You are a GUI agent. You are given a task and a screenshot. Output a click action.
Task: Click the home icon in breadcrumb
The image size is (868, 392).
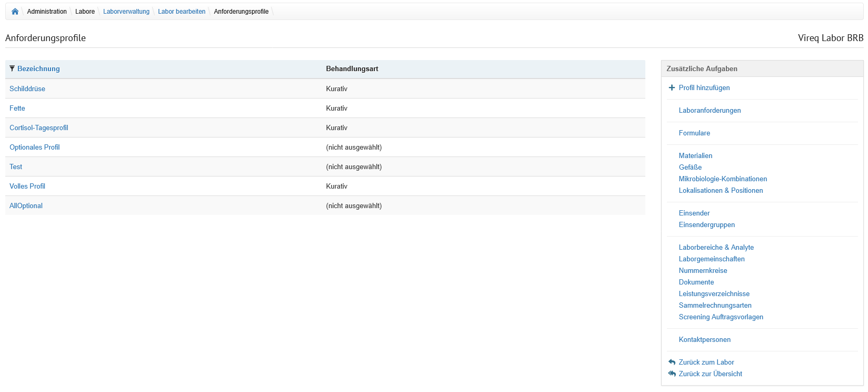(15, 12)
